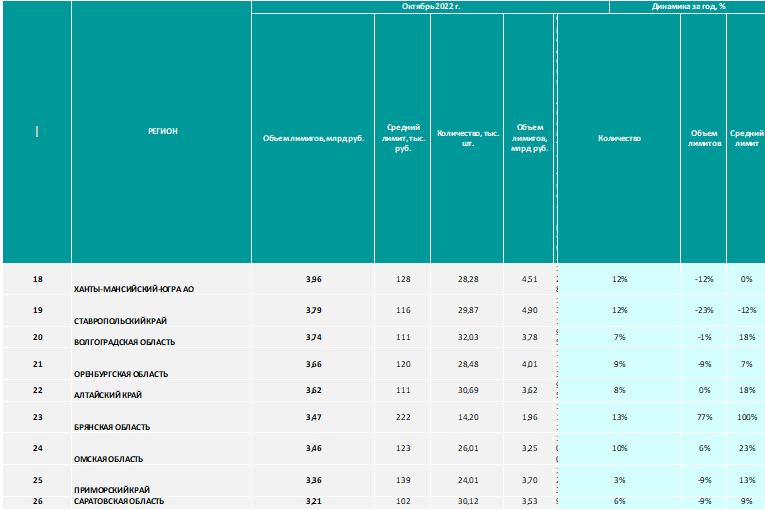Click average limit 111 in Алтайский край row
Viewport: 765px width, 510px height.
pyautogui.click(x=403, y=390)
